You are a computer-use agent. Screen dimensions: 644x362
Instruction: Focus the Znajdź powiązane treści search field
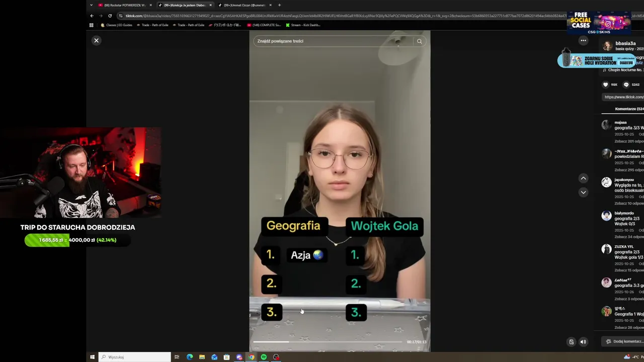[x=334, y=41]
